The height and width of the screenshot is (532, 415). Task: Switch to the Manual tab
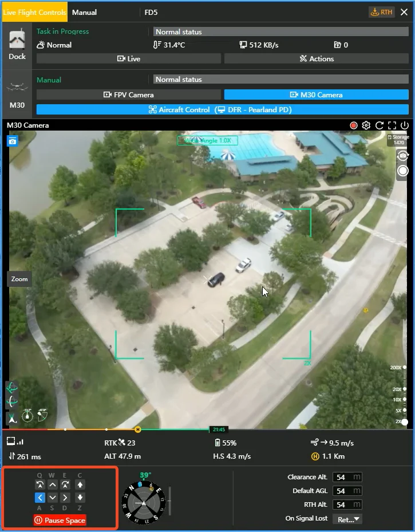click(x=84, y=12)
